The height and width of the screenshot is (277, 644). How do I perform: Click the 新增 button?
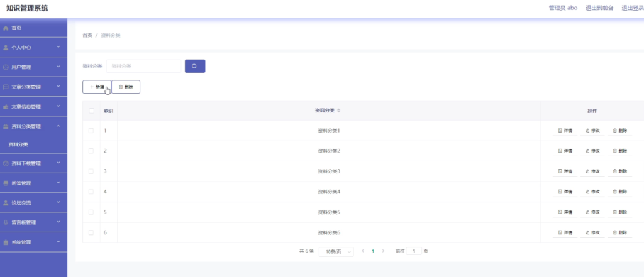[x=97, y=87]
